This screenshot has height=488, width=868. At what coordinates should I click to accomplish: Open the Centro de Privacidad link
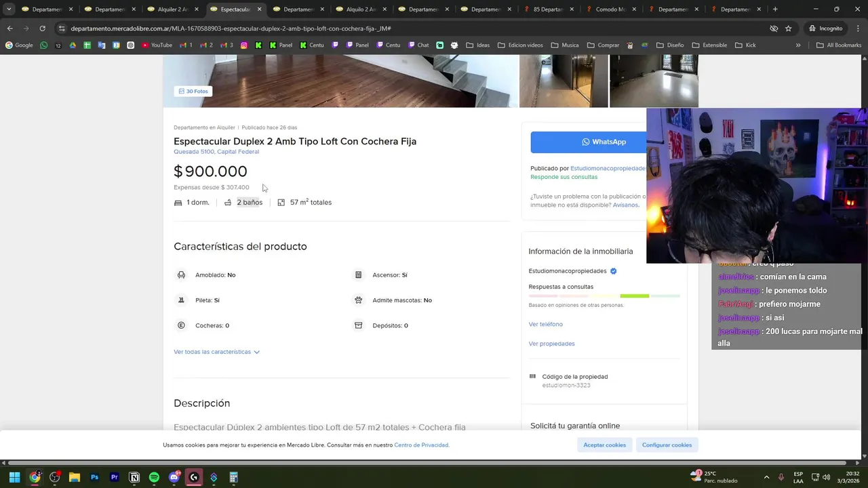421,445
